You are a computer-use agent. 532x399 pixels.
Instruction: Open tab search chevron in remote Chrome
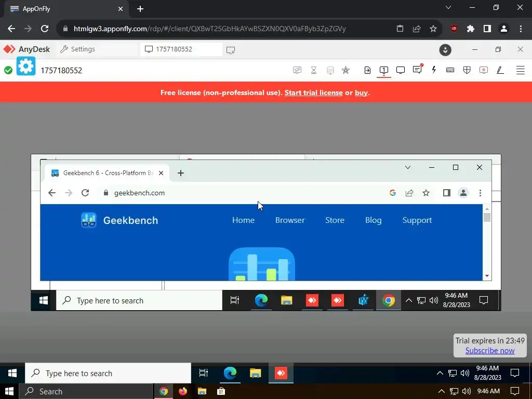coord(408,167)
